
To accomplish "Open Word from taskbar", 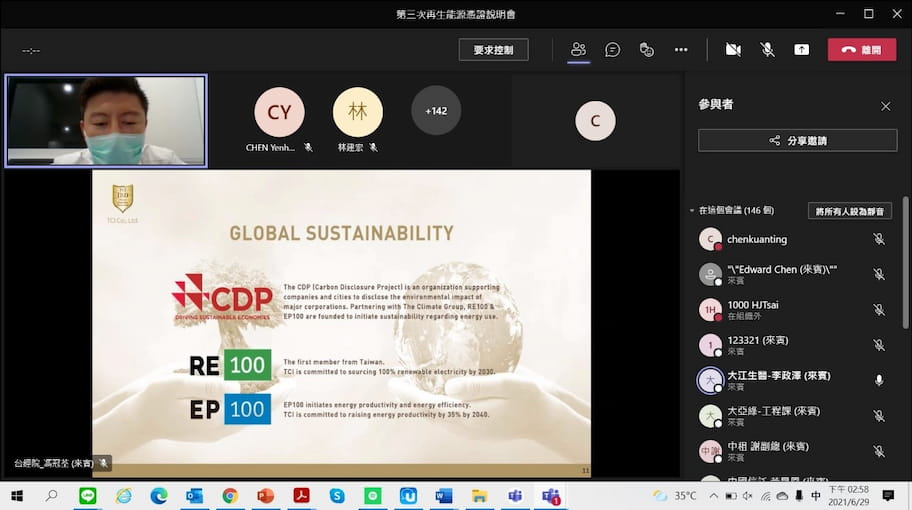I will pyautogui.click(x=443, y=496).
